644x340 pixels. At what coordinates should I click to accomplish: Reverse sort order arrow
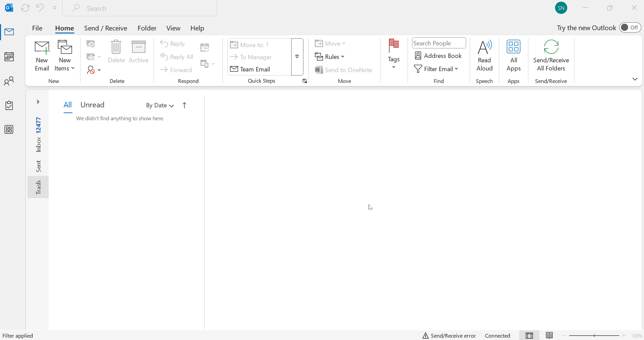click(184, 105)
